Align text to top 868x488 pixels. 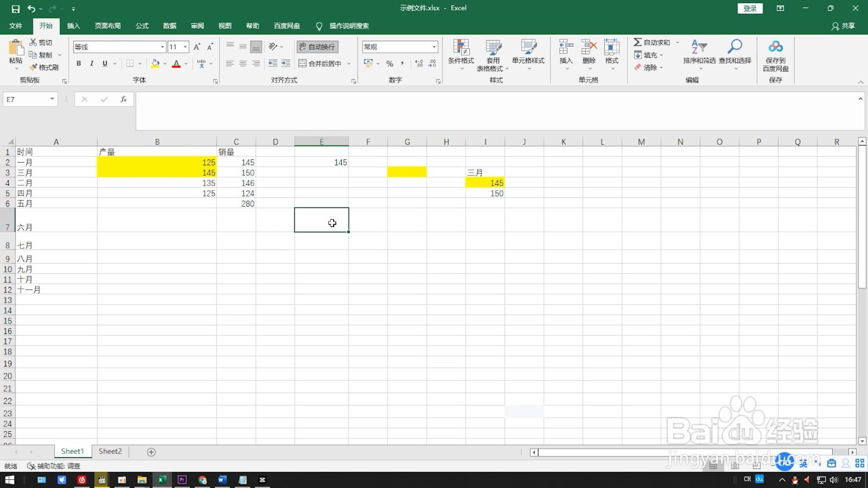point(230,47)
